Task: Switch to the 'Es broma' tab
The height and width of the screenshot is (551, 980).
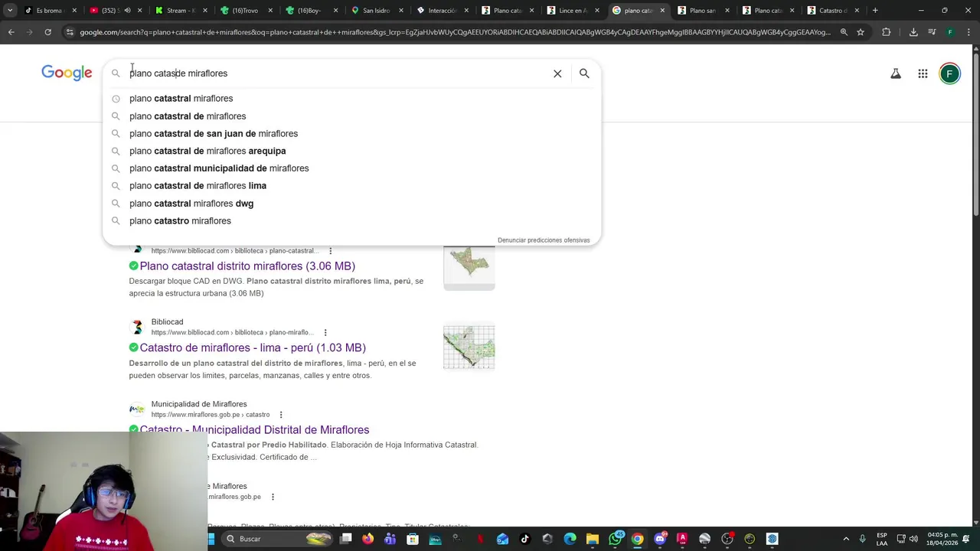Action: [49, 11]
